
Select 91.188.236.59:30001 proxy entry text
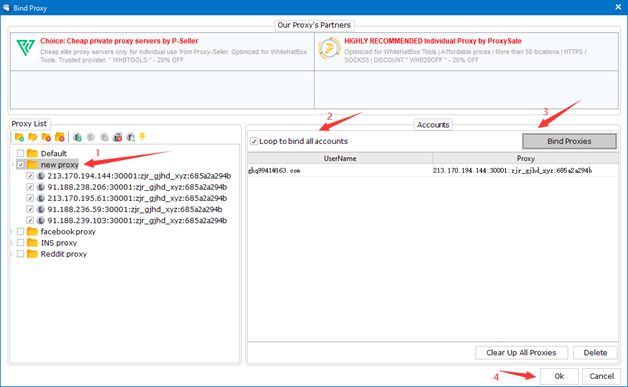[x=135, y=209]
